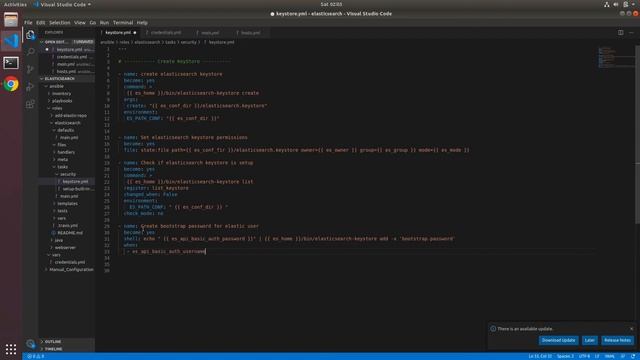Open the Source Control view
Viewport: 640px width, 360px height.
point(30,69)
